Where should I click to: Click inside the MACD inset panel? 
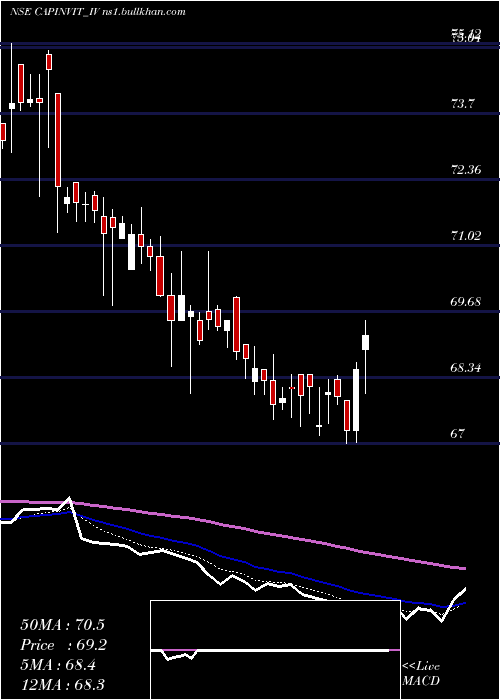pyautogui.click(x=275, y=650)
